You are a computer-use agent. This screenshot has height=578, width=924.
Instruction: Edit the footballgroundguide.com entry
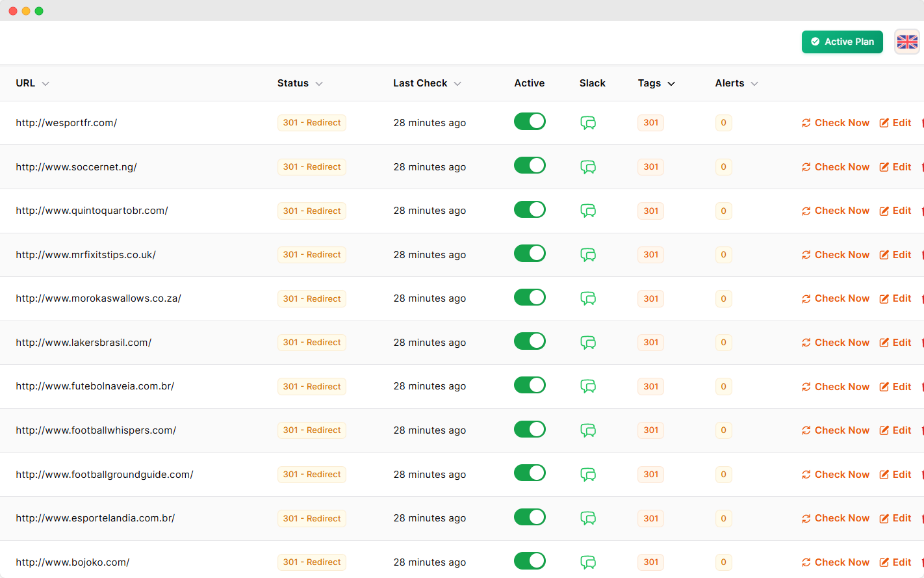[x=895, y=475]
